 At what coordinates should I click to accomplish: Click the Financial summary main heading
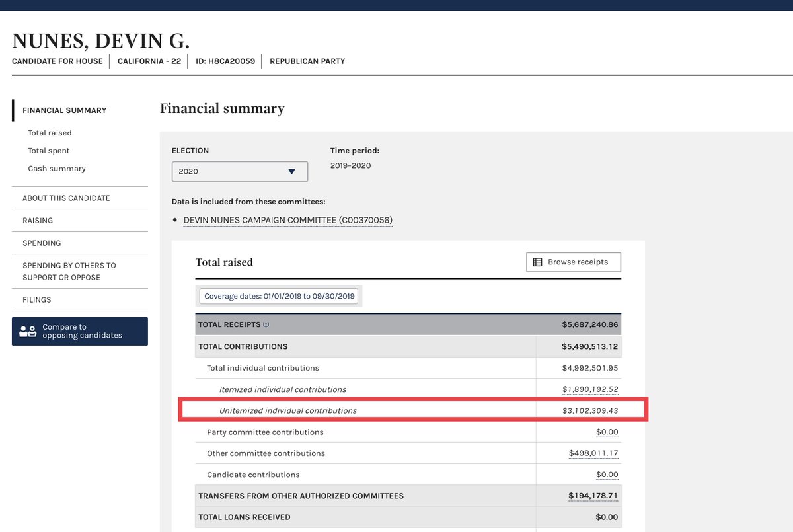[x=222, y=108]
